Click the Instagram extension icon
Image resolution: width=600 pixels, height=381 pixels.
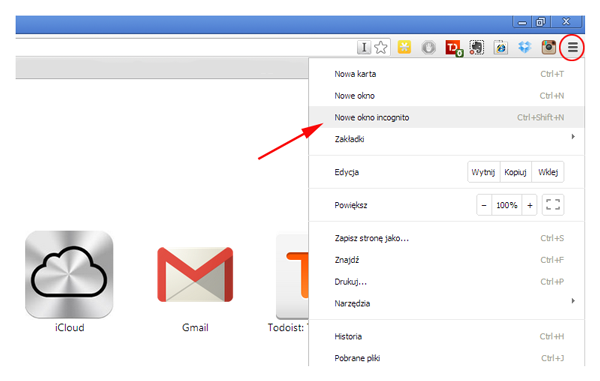tap(548, 47)
